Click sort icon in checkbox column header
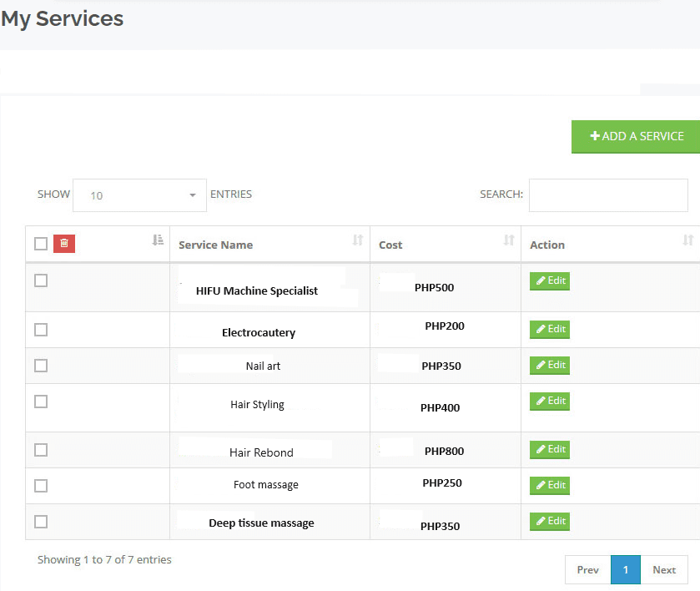 point(158,240)
